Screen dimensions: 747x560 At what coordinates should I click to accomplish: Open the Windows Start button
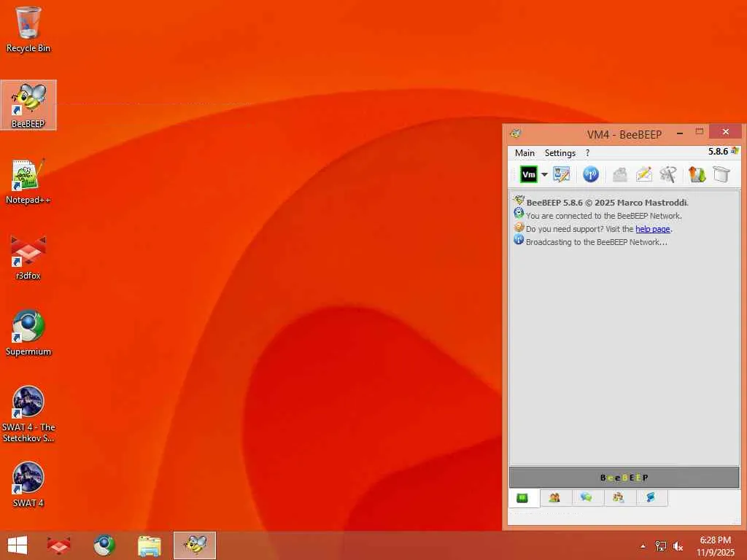tap(18, 545)
